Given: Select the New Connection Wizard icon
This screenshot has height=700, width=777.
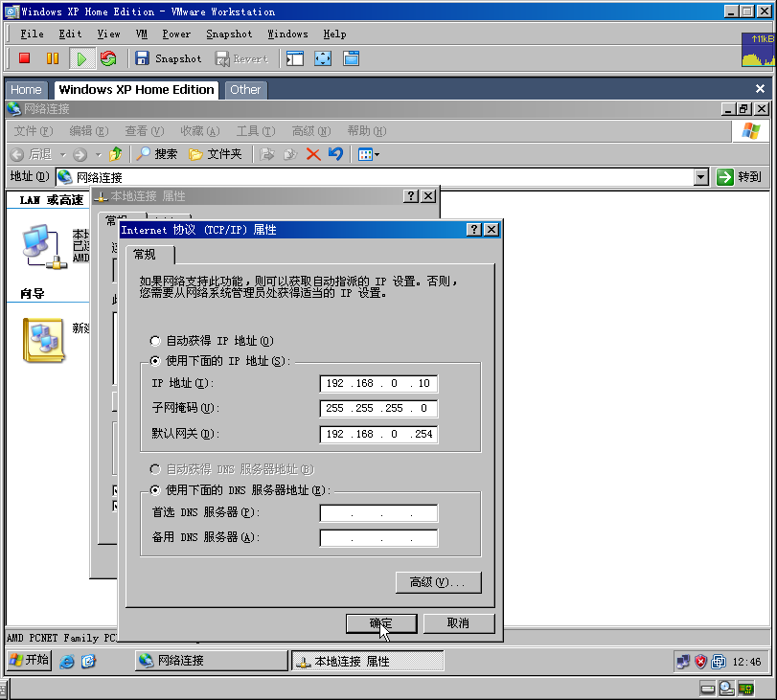Looking at the screenshot, I should coord(44,340).
